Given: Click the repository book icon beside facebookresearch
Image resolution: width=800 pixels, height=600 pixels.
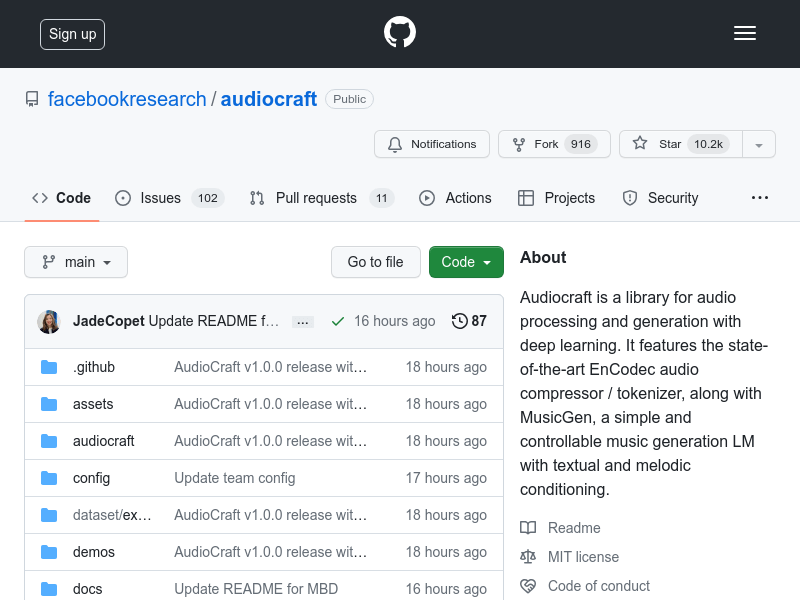Looking at the screenshot, I should (x=32, y=99).
